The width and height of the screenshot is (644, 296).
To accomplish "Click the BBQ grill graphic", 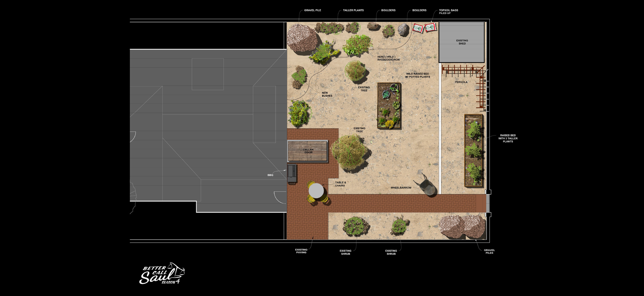I will click(292, 173).
